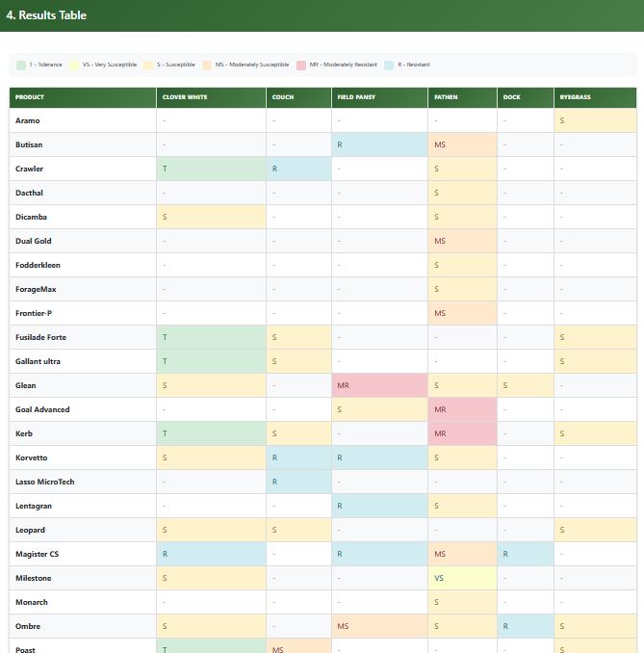The image size is (644, 653).
Task: Click the R cell in the Butisan row
Action: [379, 144]
